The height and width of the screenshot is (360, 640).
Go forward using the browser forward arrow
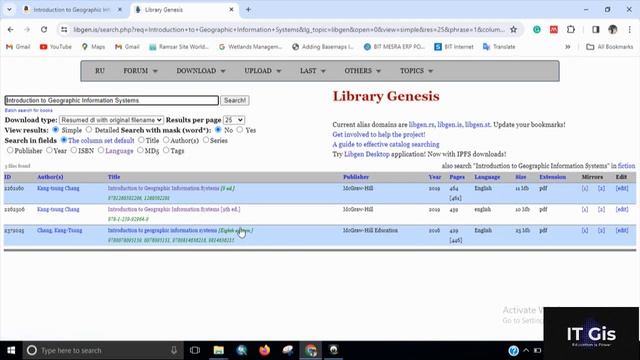pos(27,29)
